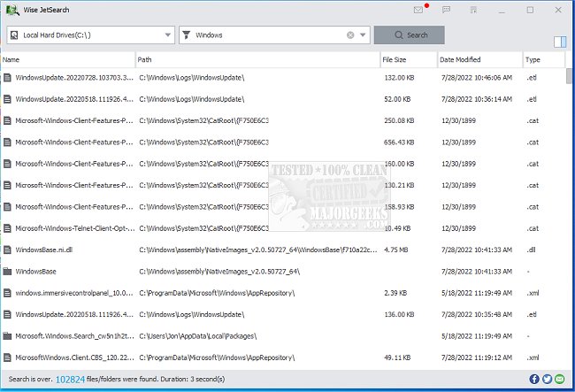Select WindowsBase.ni.dll file name
Screen dimensions: 575x392
[44, 250]
